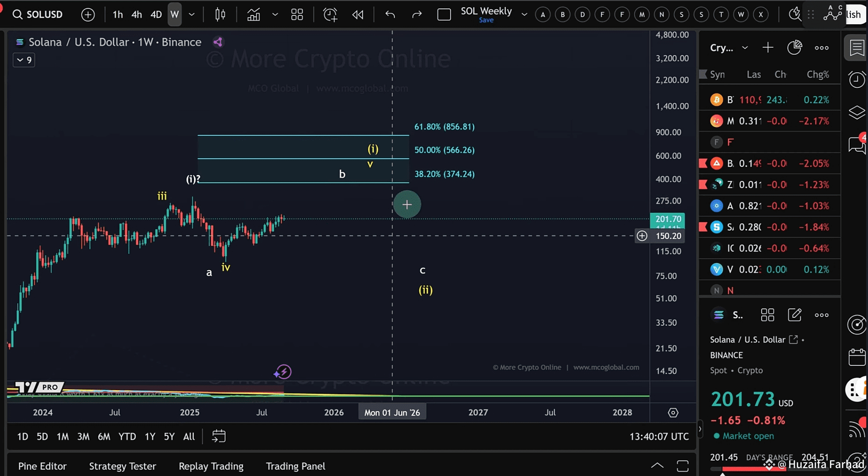Click the 13:40:07 UTC timezone

tap(659, 436)
